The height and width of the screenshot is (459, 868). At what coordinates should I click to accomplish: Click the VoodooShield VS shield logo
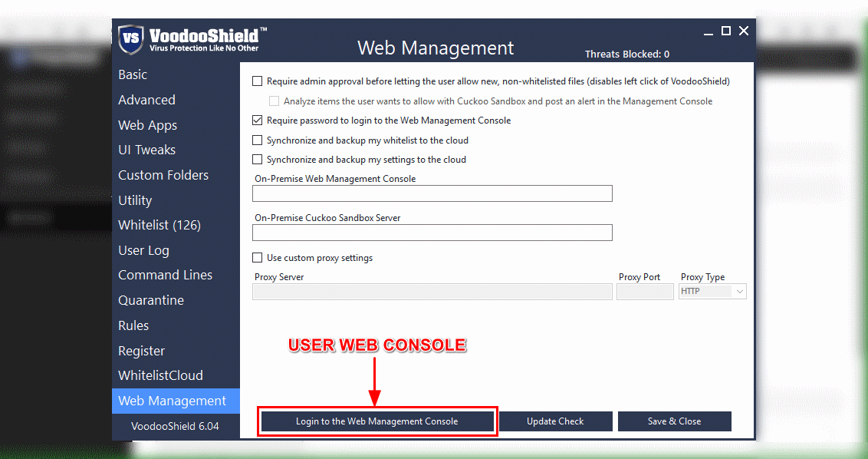[130, 39]
